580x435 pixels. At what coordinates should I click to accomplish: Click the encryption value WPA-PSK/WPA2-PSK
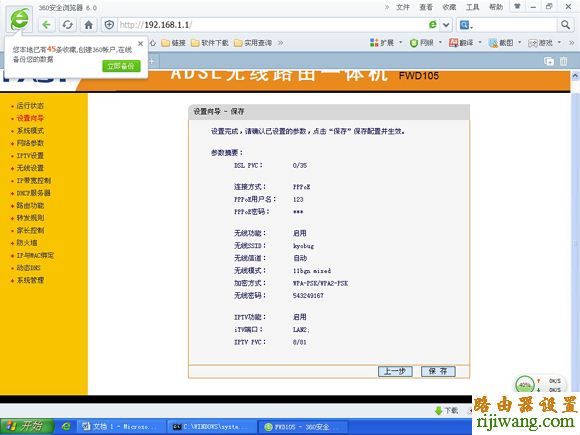tap(320, 283)
